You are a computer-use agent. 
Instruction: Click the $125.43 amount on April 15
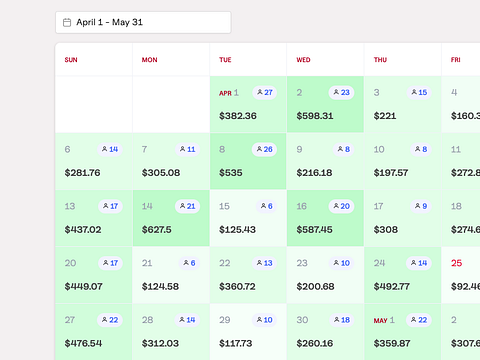click(237, 230)
